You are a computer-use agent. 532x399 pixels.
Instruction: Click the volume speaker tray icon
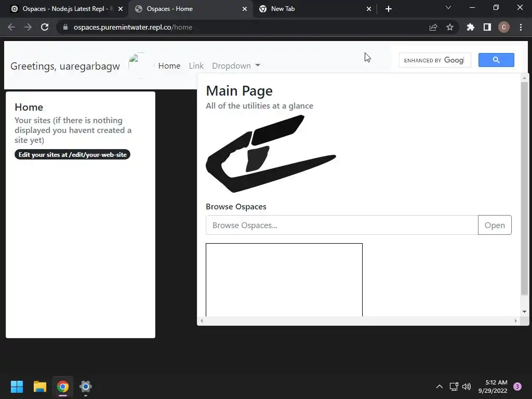467,387
